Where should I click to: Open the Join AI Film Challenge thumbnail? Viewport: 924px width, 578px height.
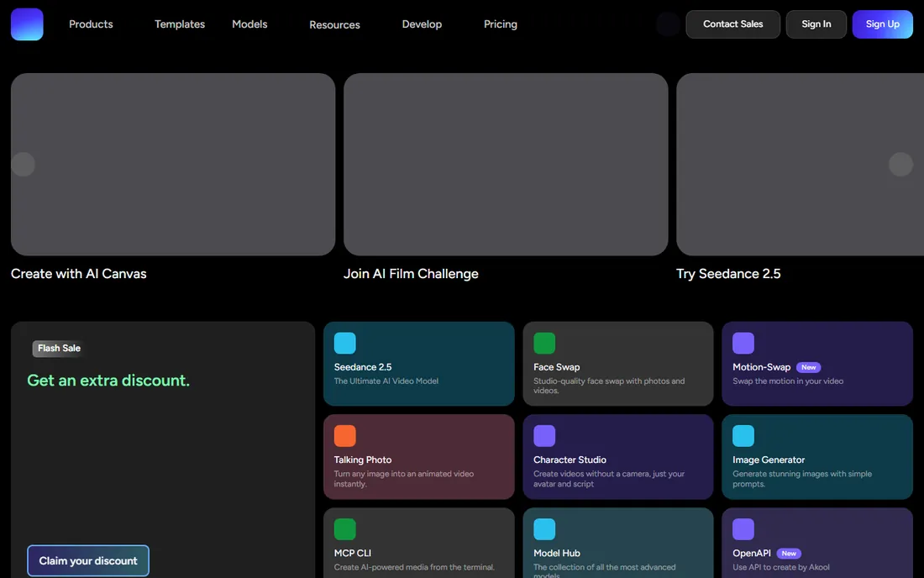point(506,165)
